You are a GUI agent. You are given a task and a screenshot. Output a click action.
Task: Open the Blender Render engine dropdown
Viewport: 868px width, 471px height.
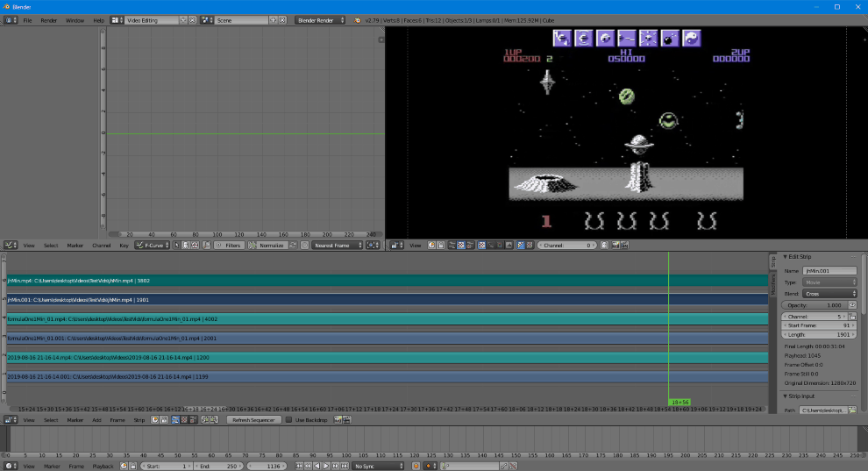(x=320, y=20)
